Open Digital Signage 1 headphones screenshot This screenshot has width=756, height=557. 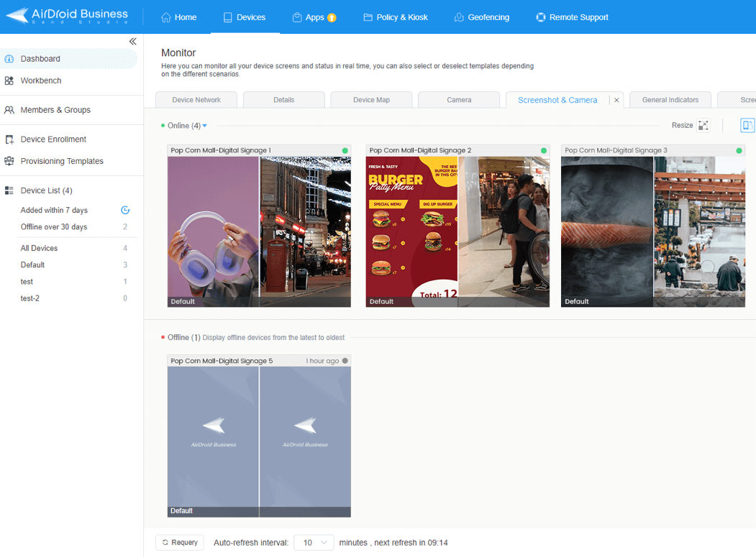[213, 231]
